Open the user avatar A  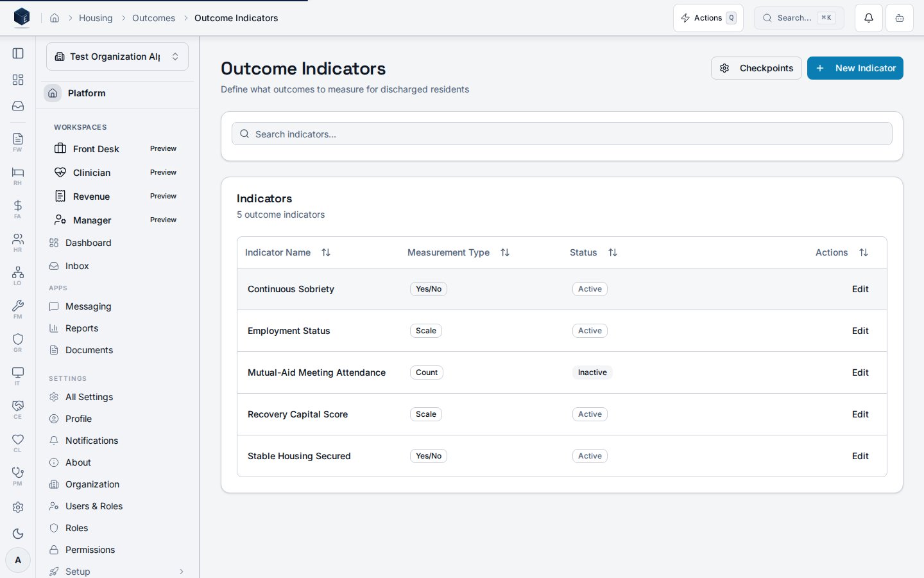[x=18, y=560]
